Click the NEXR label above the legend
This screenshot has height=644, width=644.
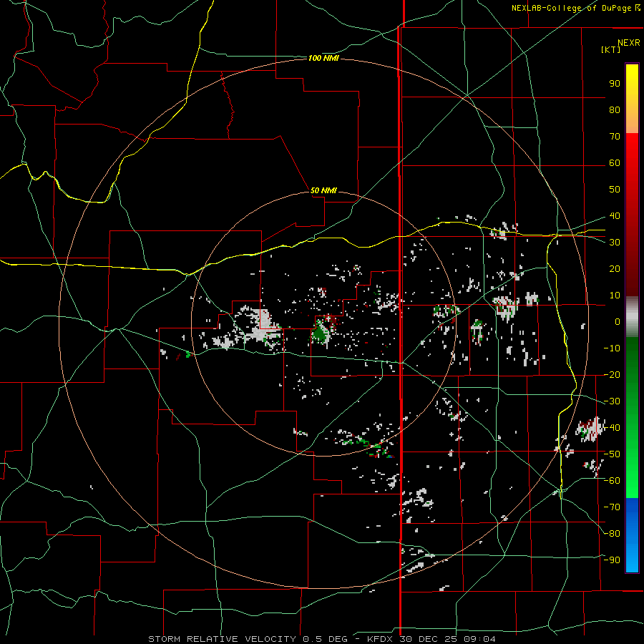pyautogui.click(x=629, y=43)
